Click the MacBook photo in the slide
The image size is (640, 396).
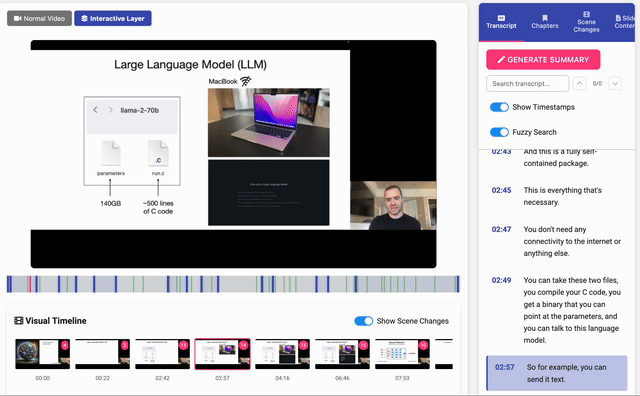pos(269,122)
